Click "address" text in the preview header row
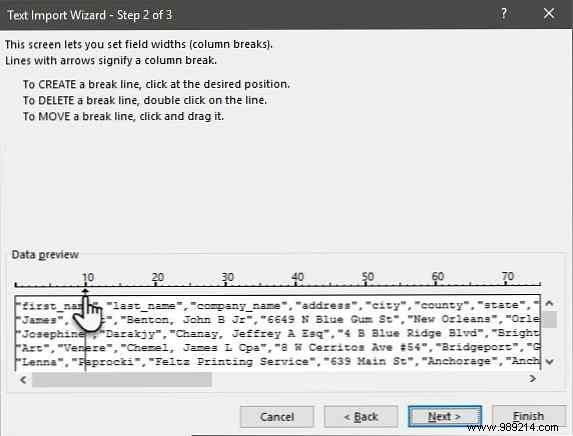The image size is (573, 436). click(326, 305)
